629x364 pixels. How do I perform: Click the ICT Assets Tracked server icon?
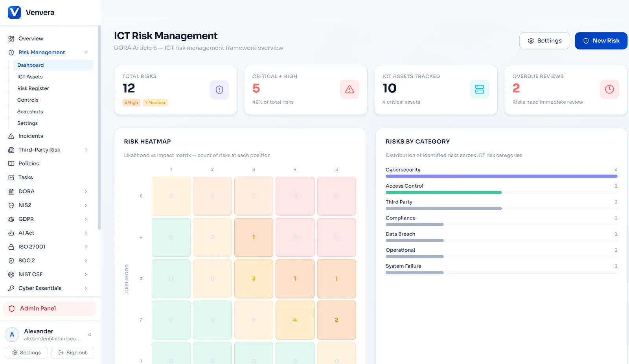click(480, 90)
